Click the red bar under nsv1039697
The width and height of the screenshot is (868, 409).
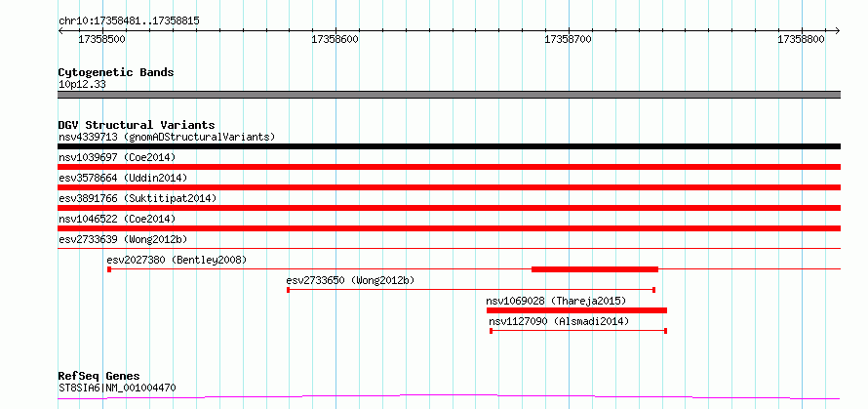pos(449,167)
